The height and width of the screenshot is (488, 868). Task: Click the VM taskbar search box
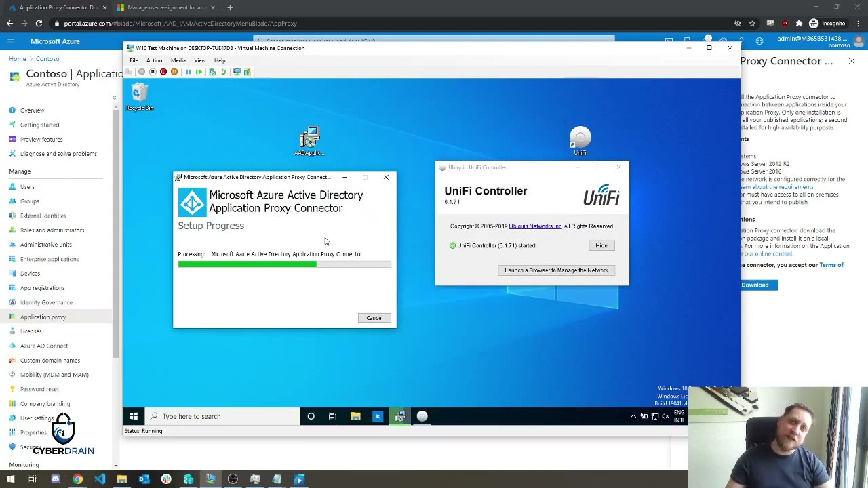[x=222, y=416]
